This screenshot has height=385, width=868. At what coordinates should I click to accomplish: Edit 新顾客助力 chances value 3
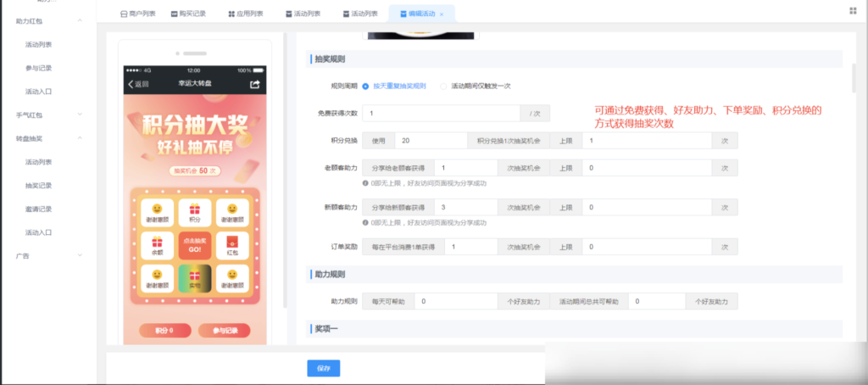pyautogui.click(x=465, y=208)
